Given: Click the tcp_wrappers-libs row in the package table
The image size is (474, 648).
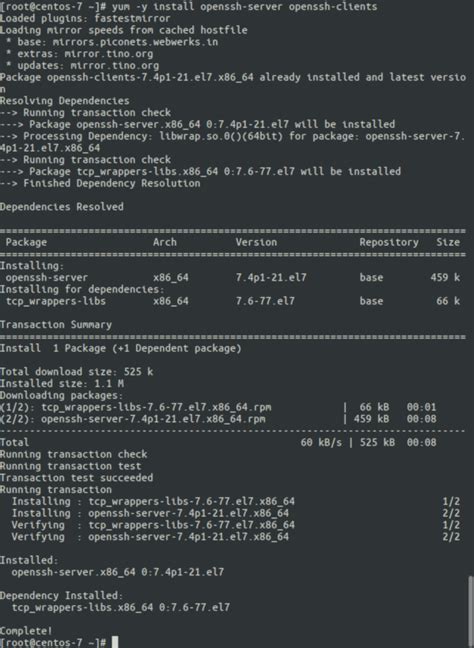Looking at the screenshot, I should click(x=233, y=301).
